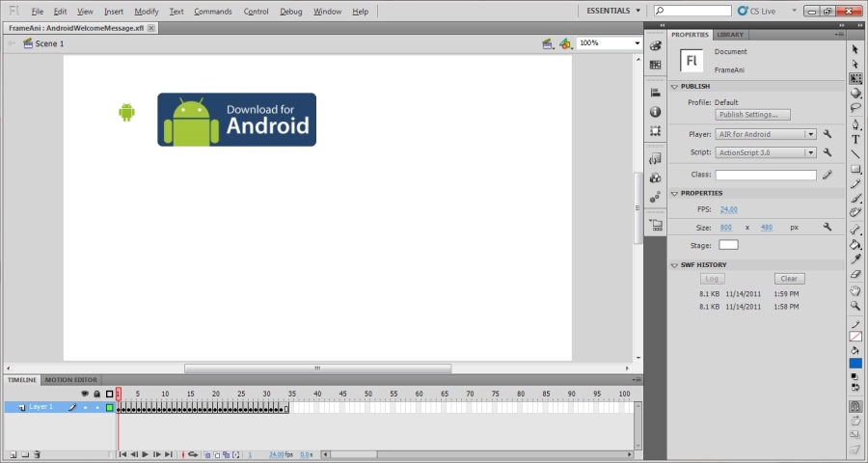Screen dimensions: 868x463
Task: Collapse the PROPERTIES section triangle
Action: coord(674,194)
